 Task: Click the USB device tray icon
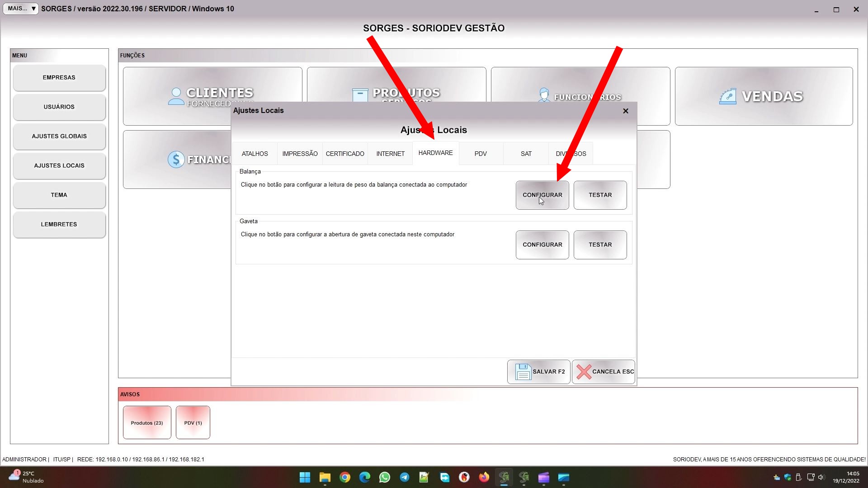click(x=799, y=478)
